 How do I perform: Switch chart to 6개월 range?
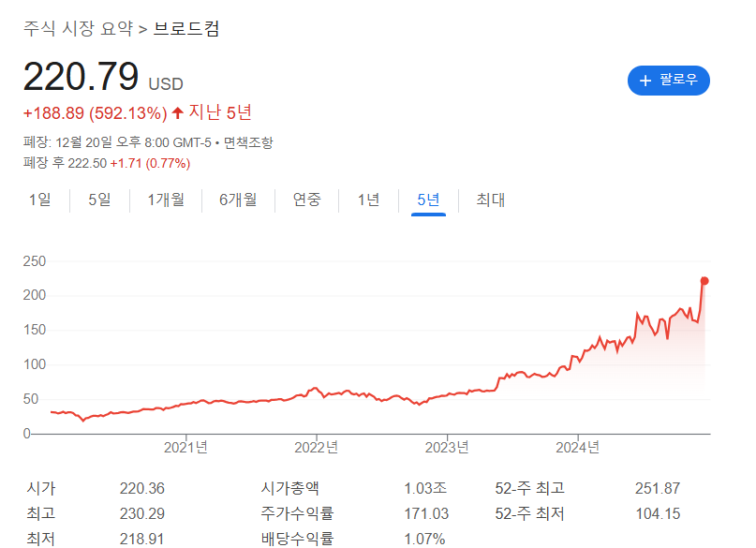238,200
